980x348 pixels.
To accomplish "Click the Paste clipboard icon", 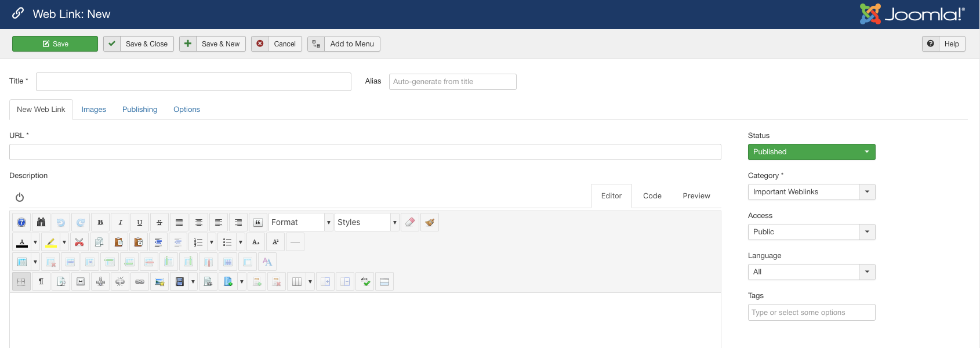I will 119,242.
